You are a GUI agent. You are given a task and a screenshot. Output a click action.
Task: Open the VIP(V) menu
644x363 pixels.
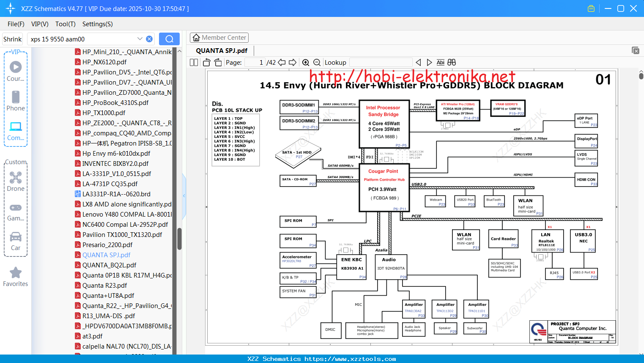(40, 24)
